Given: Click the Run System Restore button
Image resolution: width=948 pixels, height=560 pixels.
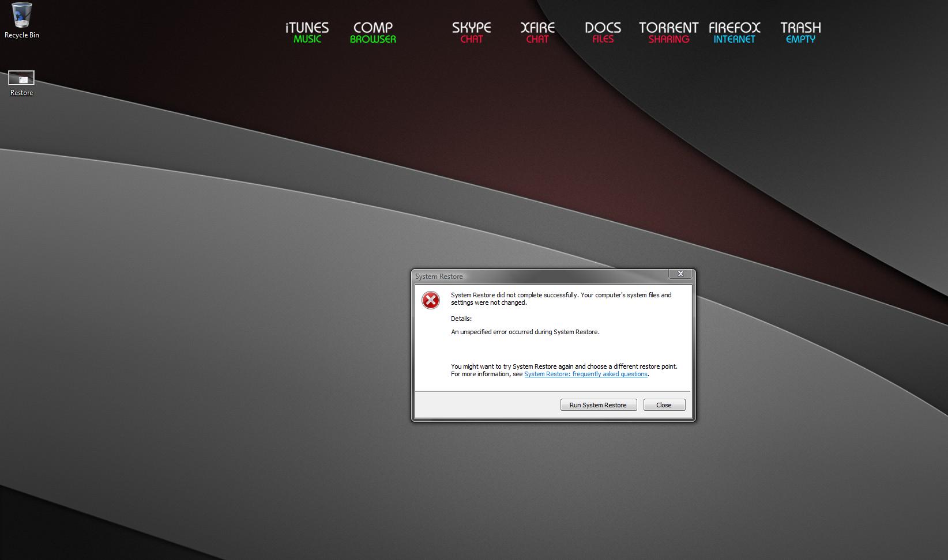Looking at the screenshot, I should tap(599, 405).
